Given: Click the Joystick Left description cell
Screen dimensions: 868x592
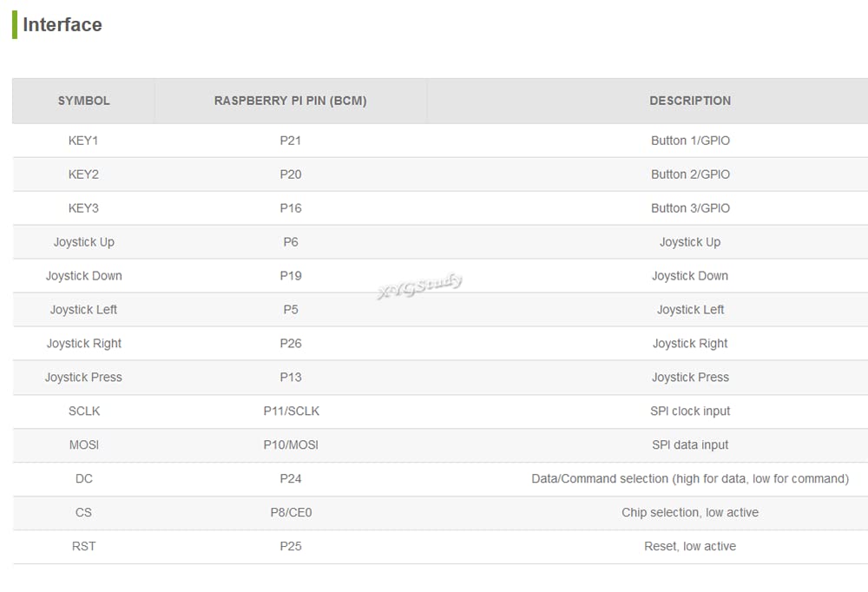Looking at the screenshot, I should [x=690, y=310].
